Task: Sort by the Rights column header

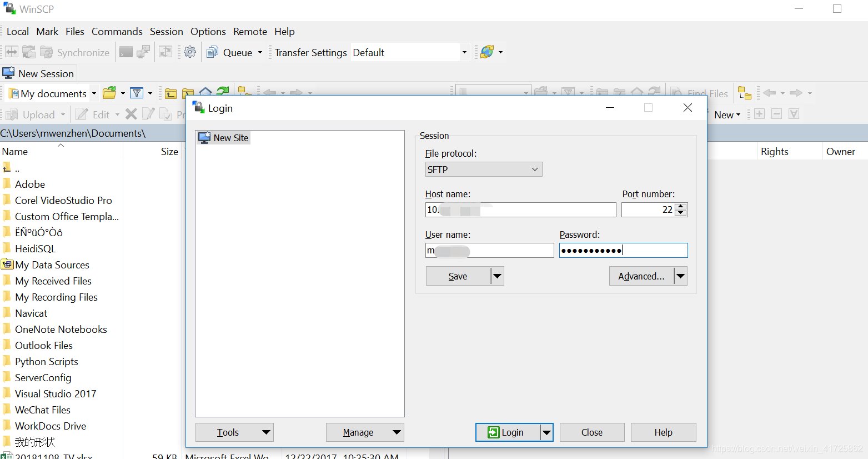Action: [789, 151]
